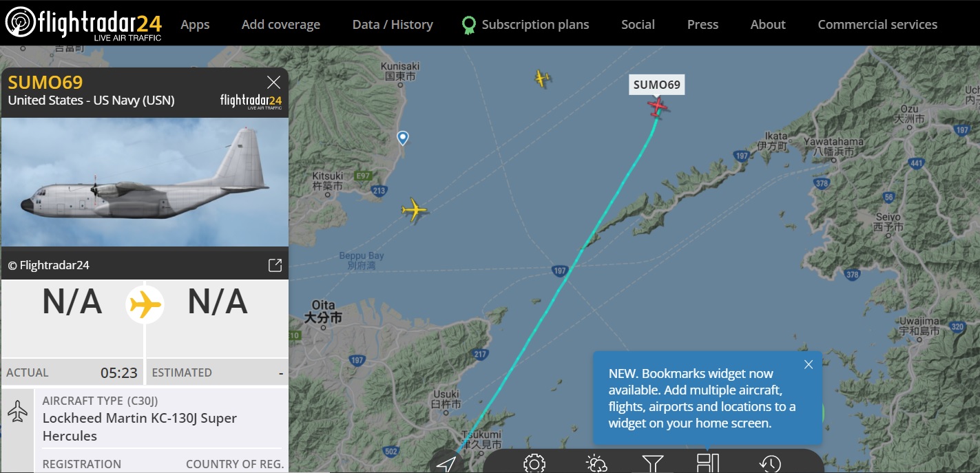Dismiss the Bookmarks widget notification
Image resolution: width=980 pixels, height=473 pixels.
(809, 364)
